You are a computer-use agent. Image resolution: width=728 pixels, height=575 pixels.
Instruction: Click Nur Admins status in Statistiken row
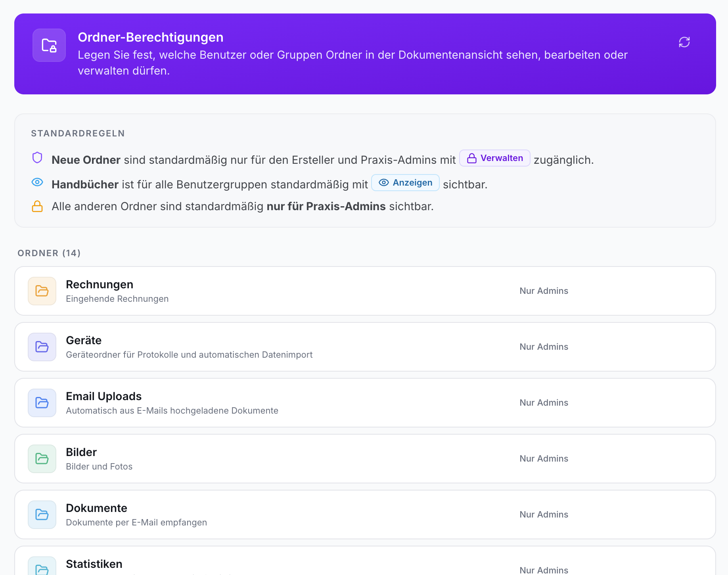[544, 570]
